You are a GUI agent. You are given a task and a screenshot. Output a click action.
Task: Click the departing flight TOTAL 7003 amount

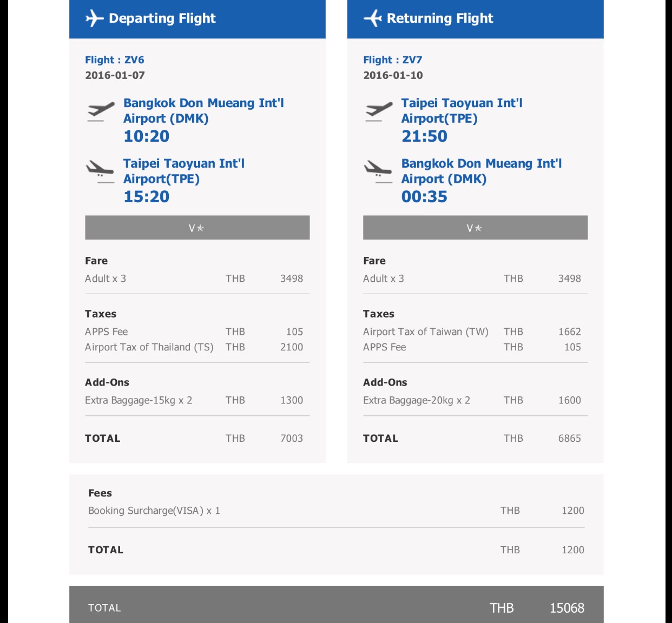(292, 439)
